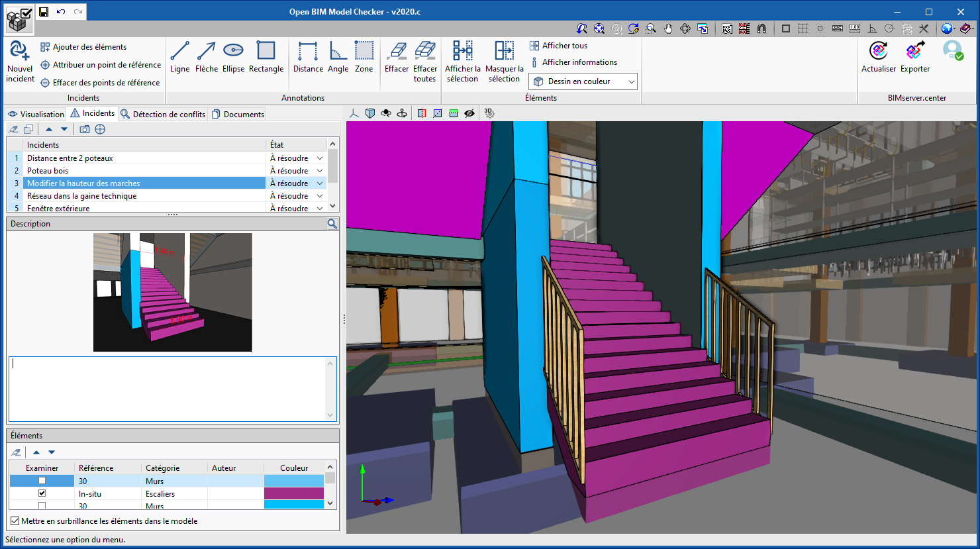The width and height of the screenshot is (980, 549).
Task: Click Ajouter des éléments
Action: [x=83, y=47]
